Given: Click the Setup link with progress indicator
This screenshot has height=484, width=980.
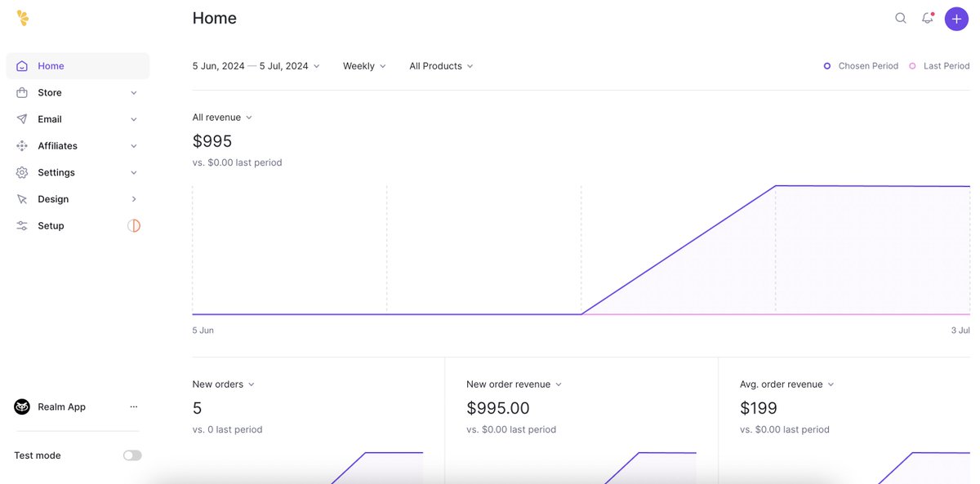Looking at the screenshot, I should (51, 225).
